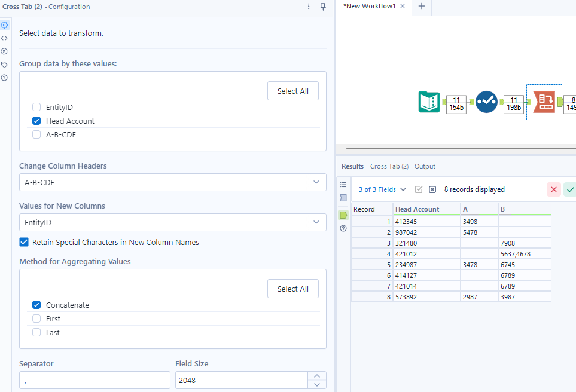Check the Last aggregation method
The width and height of the screenshot is (576, 392).
(x=36, y=332)
